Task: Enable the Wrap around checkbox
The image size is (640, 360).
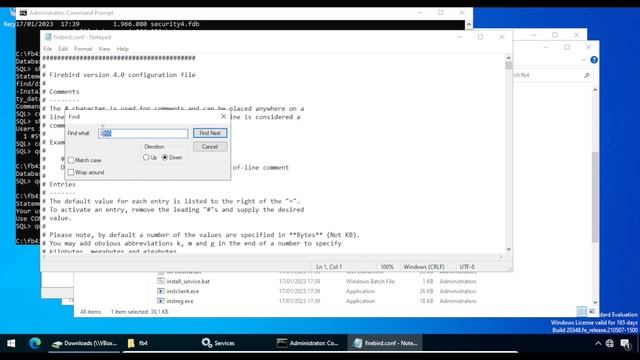Action: tap(71, 173)
